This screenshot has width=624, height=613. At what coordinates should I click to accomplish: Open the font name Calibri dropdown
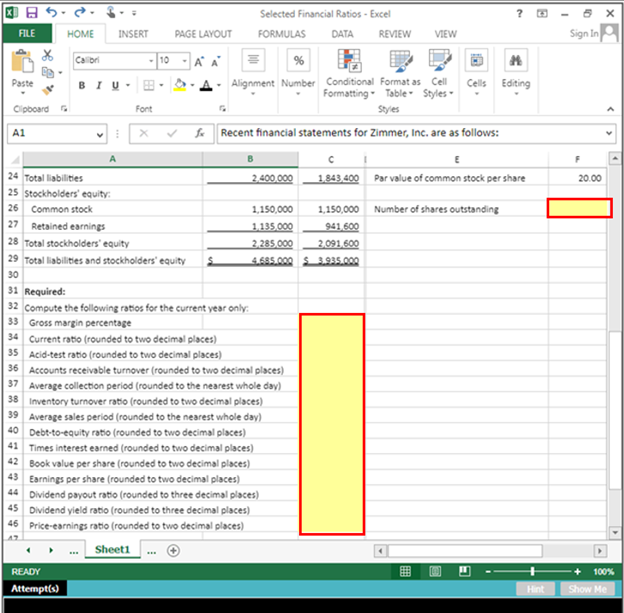pos(151,61)
